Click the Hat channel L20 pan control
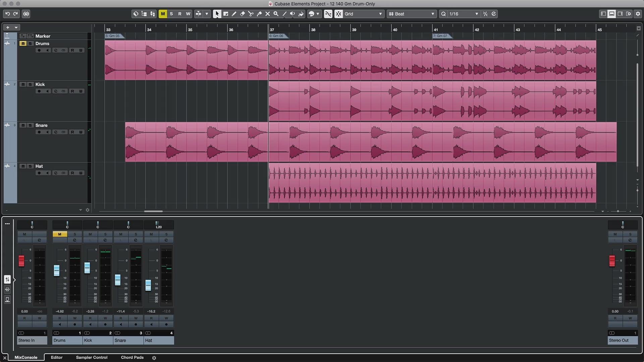Screen dimensions: 644x362 coord(159,225)
